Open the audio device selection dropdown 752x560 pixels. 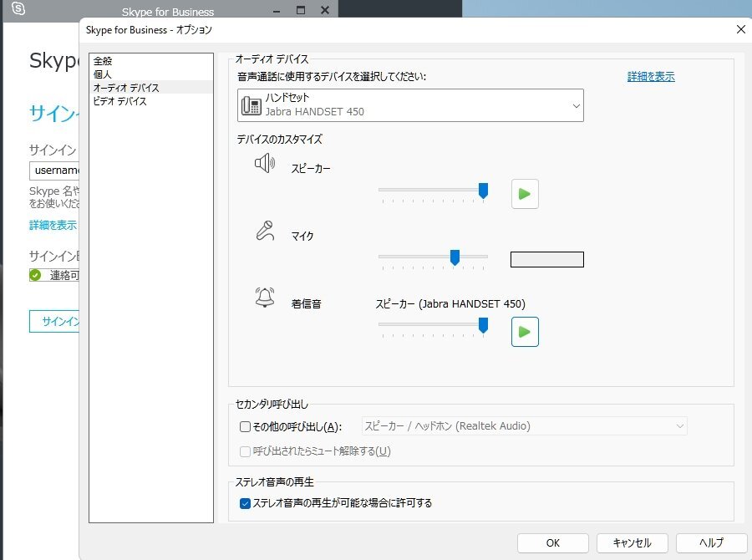point(410,105)
